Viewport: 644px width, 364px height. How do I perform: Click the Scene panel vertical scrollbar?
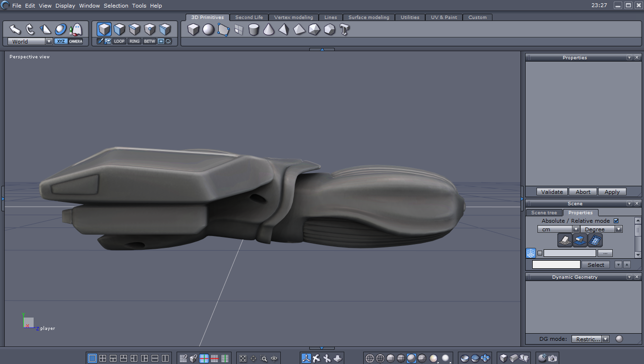[x=638, y=238]
